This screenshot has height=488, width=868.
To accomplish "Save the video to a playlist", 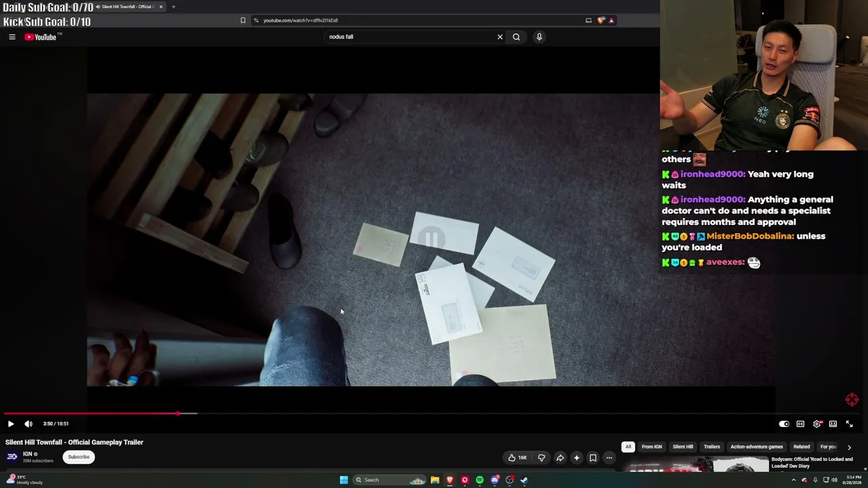I will [x=593, y=457].
